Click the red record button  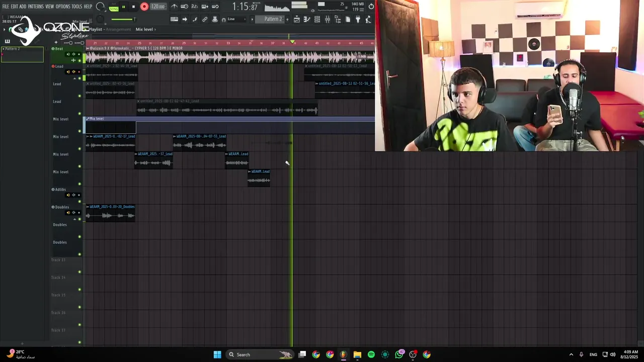tap(144, 7)
